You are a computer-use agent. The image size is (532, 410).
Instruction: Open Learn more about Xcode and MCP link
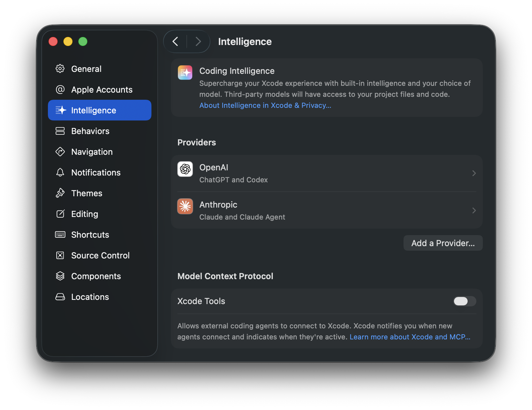410,337
